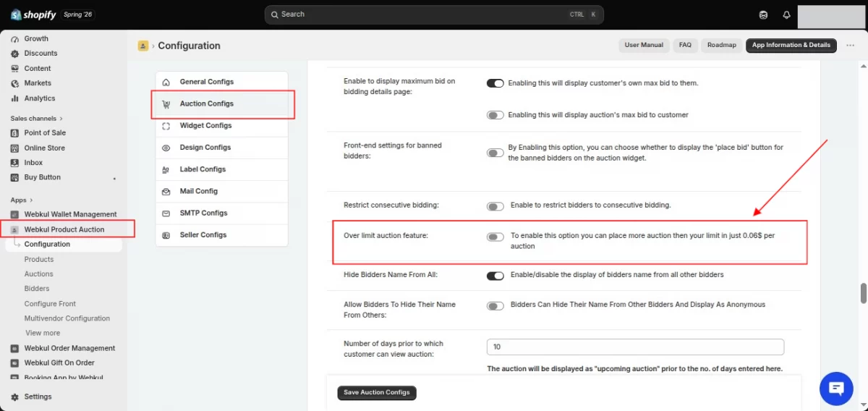
Task: Click the three-dots more actions icon
Action: (x=850, y=46)
